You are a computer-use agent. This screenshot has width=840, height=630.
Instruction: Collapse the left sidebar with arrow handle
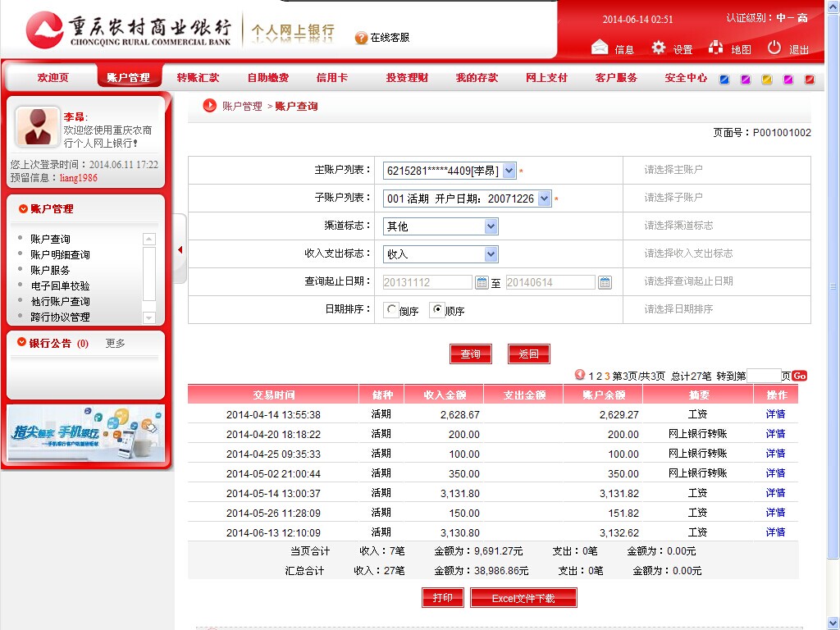pos(180,249)
